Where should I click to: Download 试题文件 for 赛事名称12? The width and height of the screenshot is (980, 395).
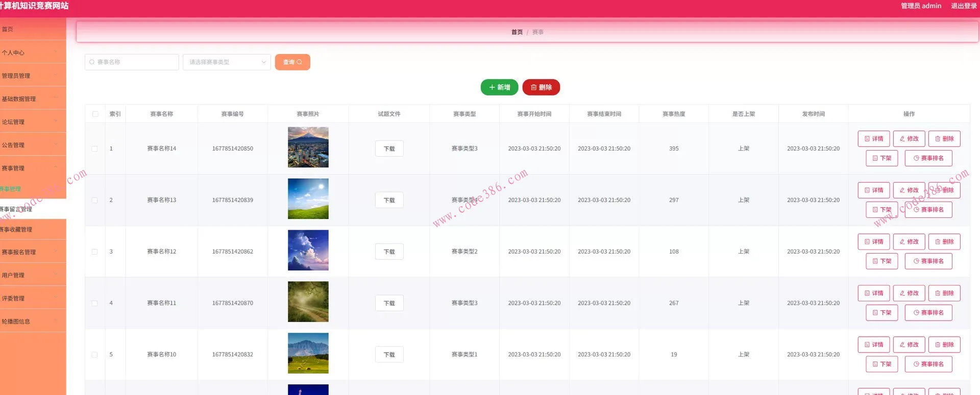tap(389, 252)
